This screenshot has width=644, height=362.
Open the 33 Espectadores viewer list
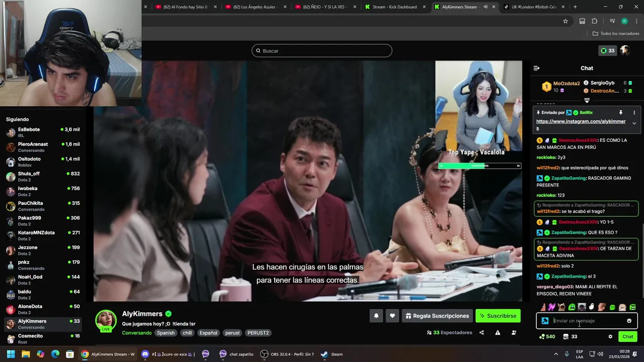tap(449, 333)
